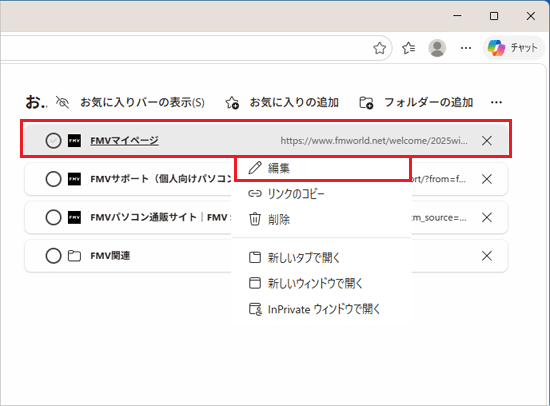Image resolution: width=550 pixels, height=406 pixels.
Task: Open the FMVサポート favorite
Action: tap(161, 179)
